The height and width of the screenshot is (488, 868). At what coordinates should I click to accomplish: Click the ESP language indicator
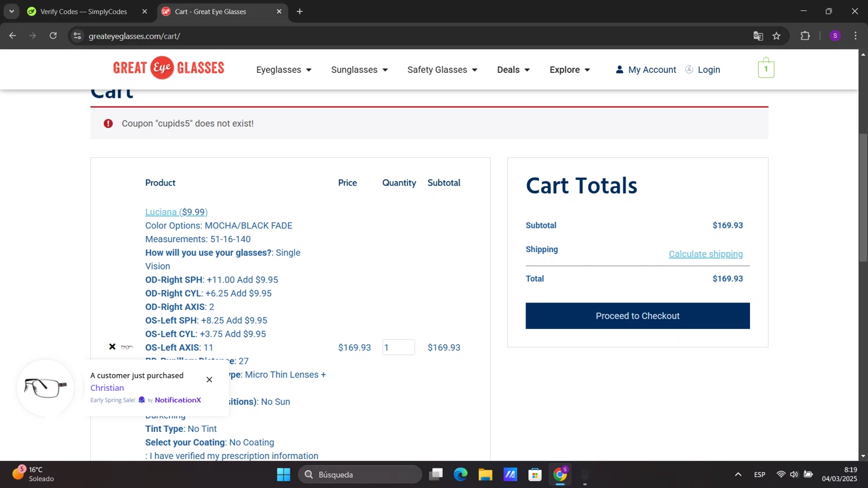pyautogui.click(x=760, y=475)
